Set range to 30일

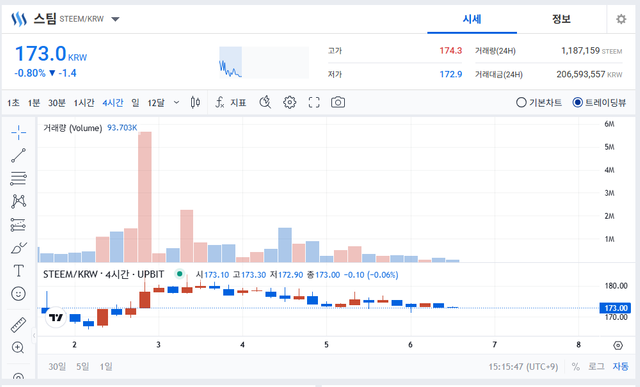[x=57, y=366]
